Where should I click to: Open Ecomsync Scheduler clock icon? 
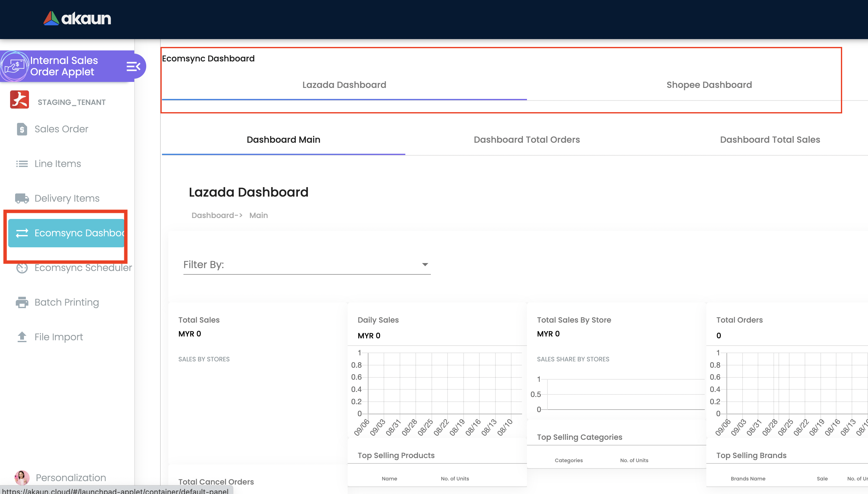[x=22, y=268]
